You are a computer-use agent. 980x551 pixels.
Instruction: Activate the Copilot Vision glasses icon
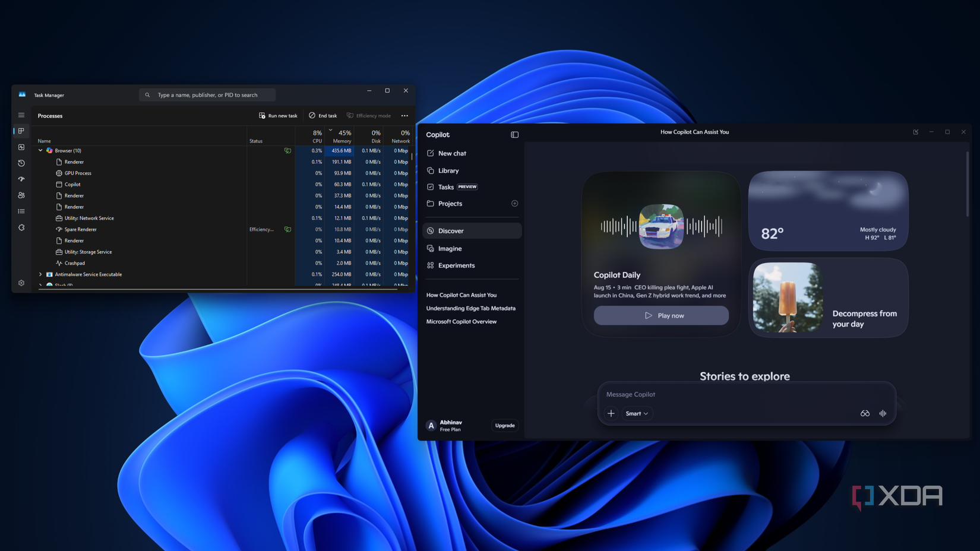coord(865,413)
